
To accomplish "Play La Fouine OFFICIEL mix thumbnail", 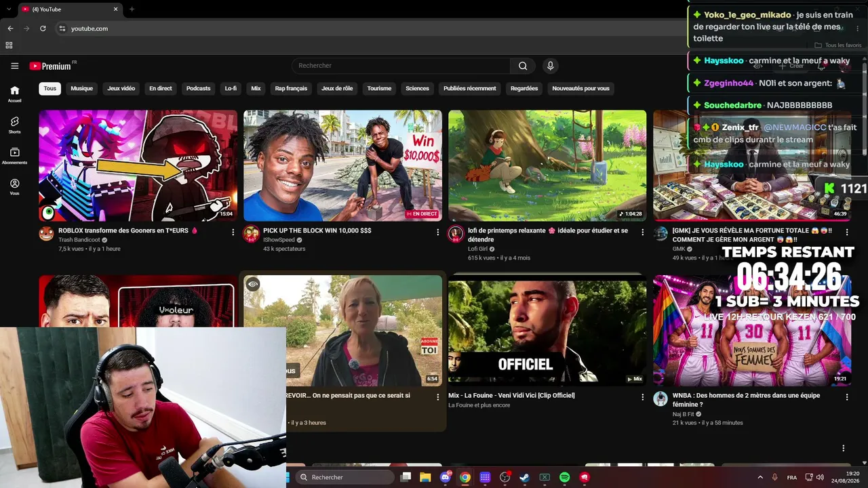I will click(548, 331).
